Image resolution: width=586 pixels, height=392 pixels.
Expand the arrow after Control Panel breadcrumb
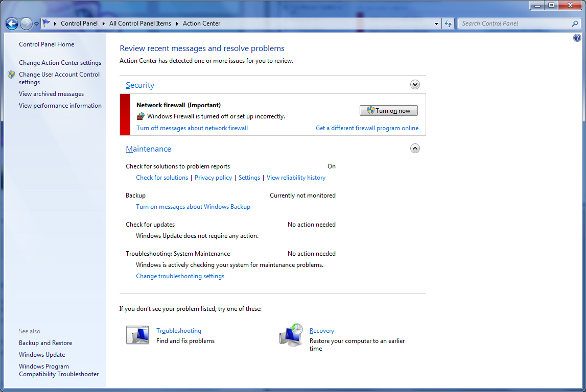(x=104, y=23)
